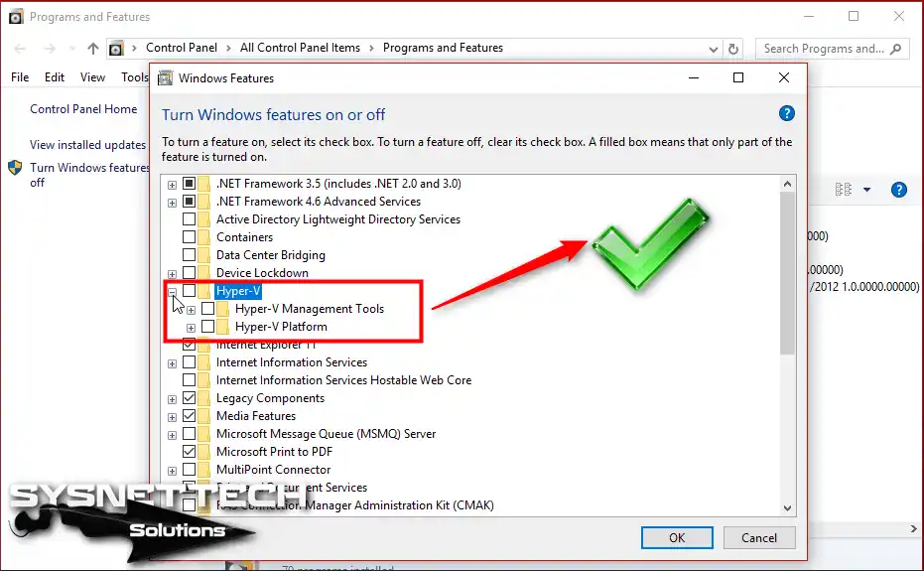Image resolution: width=924 pixels, height=571 pixels.
Task: Enable Internet Information Services checkbox
Action: [189, 362]
